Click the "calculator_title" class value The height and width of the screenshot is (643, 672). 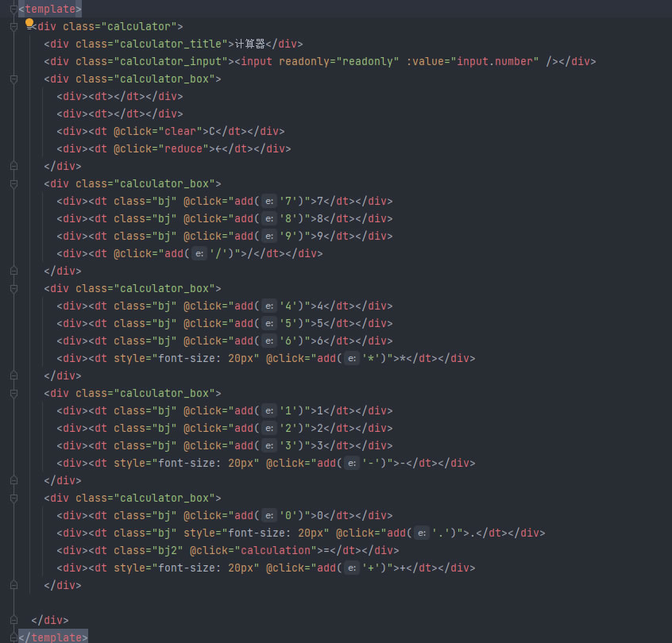[171, 44]
